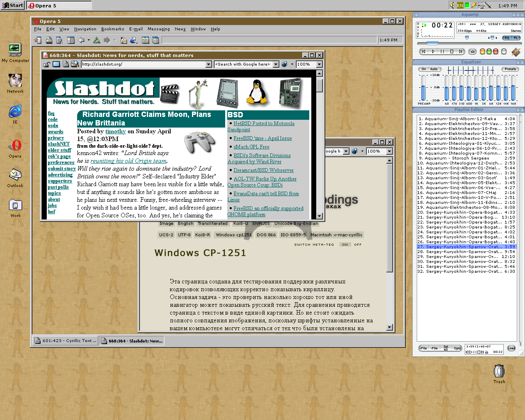The width and height of the screenshot is (525, 420).
Task: Open the Navigation menu
Action: (x=85, y=29)
